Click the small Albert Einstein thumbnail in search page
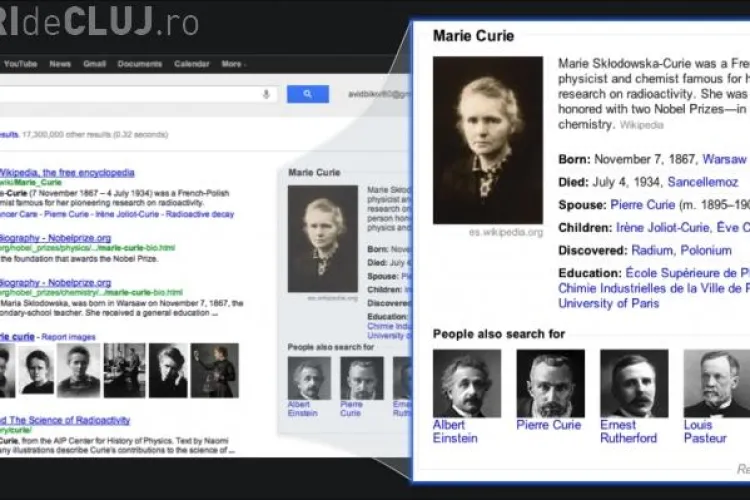The width and height of the screenshot is (750, 500). click(309, 378)
